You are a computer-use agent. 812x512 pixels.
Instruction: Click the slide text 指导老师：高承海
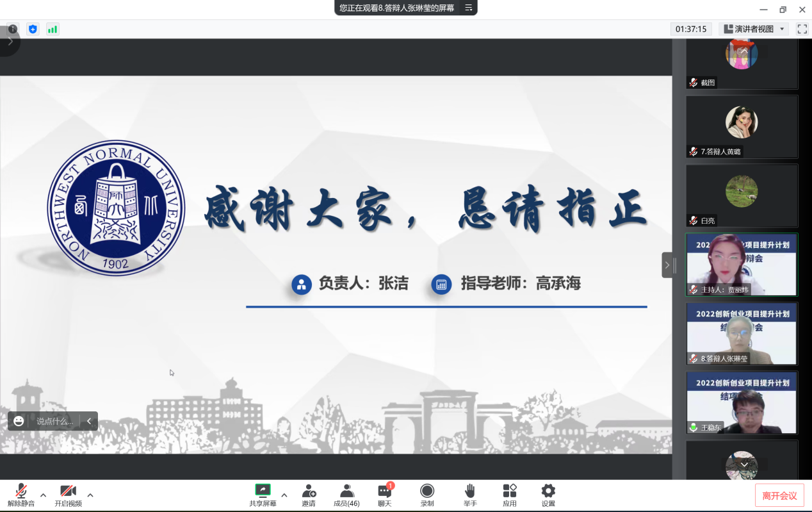pyautogui.click(x=521, y=284)
